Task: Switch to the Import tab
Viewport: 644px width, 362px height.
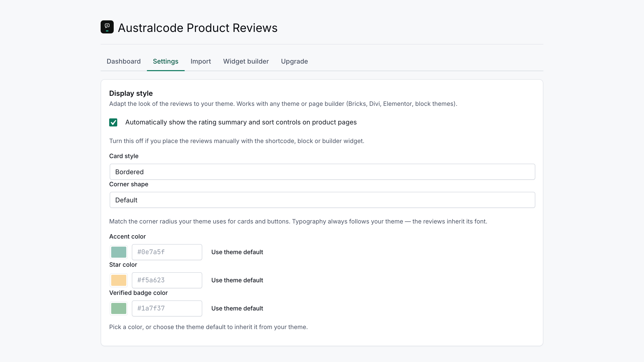Action: pos(201,61)
